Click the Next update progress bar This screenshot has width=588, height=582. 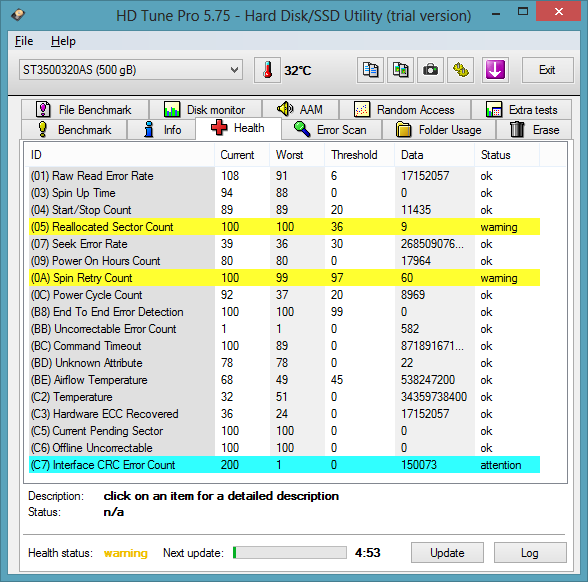tap(290, 553)
